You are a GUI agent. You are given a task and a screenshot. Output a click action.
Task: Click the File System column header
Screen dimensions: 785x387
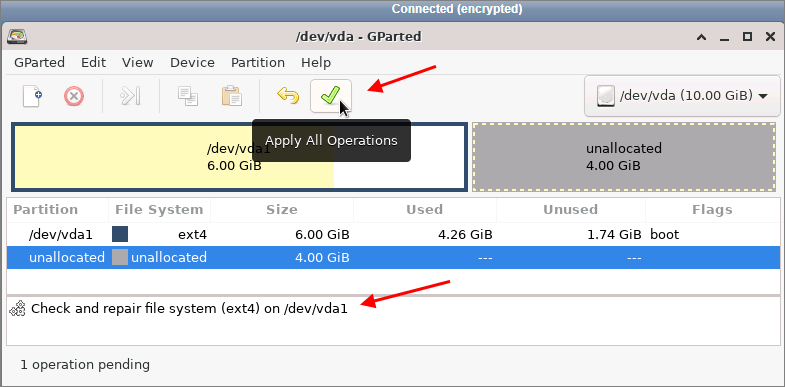pyautogui.click(x=159, y=210)
